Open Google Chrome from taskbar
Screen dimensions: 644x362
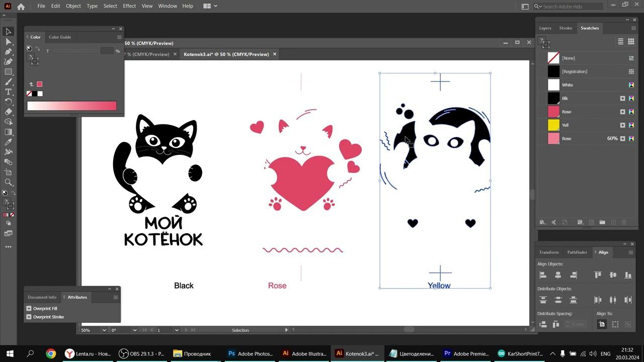coord(51,353)
